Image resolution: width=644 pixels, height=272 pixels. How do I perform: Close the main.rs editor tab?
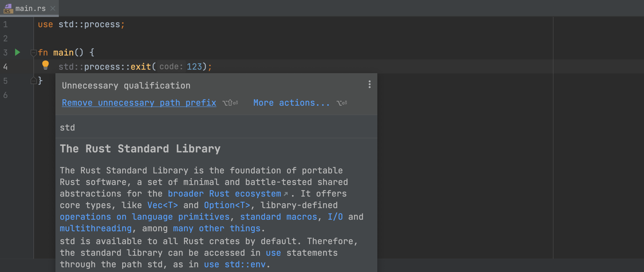point(53,8)
